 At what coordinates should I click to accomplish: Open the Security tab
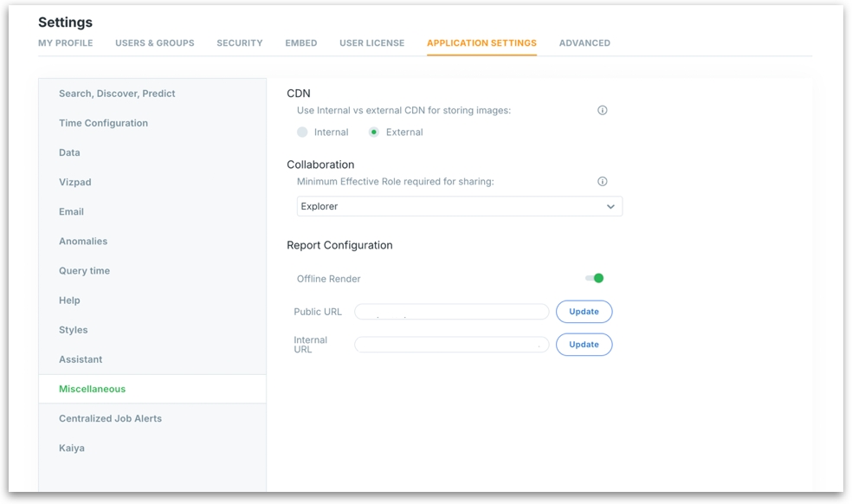pos(239,43)
